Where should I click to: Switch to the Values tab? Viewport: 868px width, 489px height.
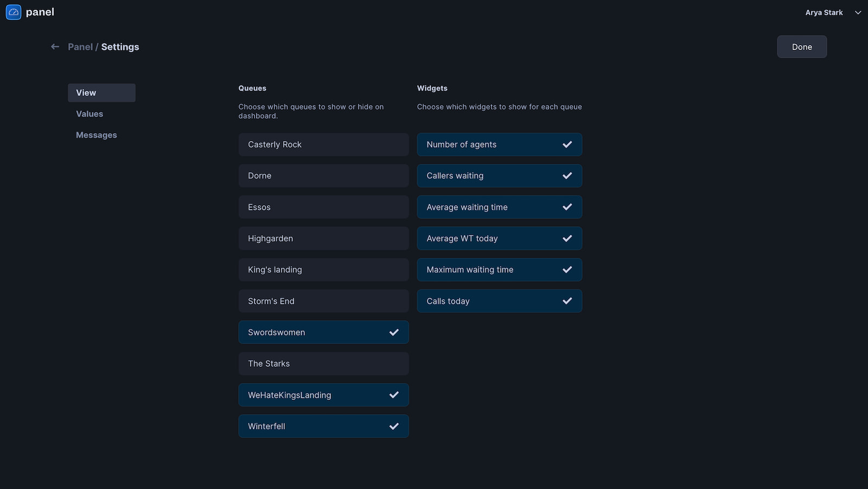coord(90,114)
